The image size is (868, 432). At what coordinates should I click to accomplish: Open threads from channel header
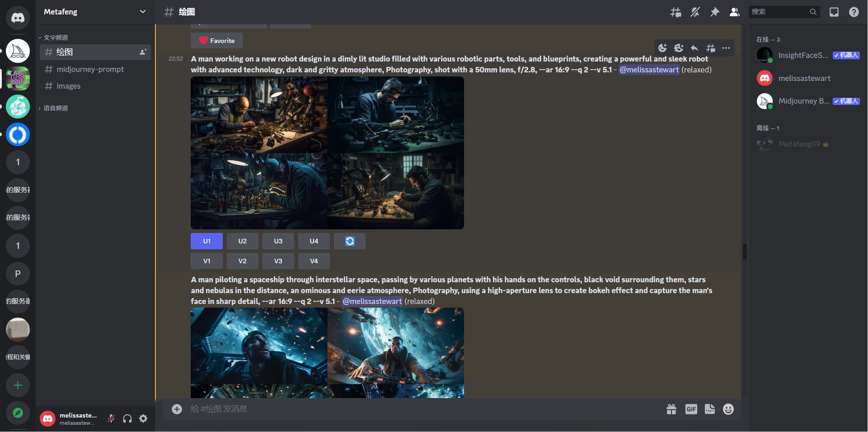676,12
